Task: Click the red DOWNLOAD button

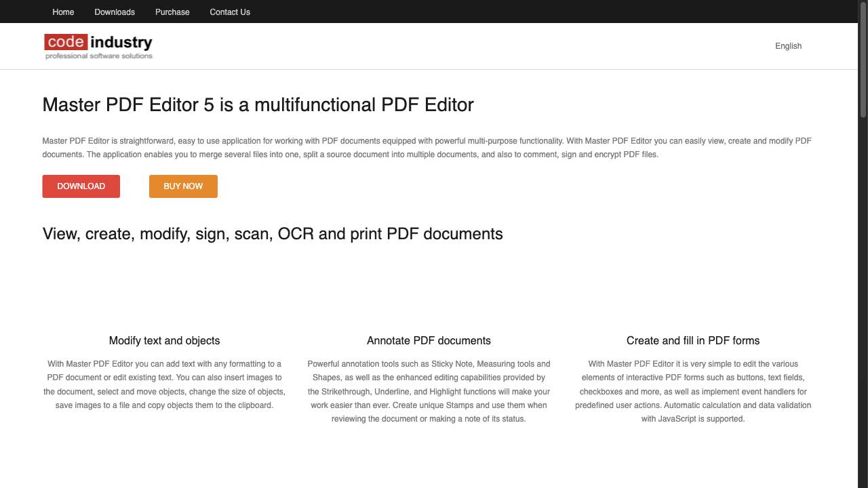Action: [81, 186]
